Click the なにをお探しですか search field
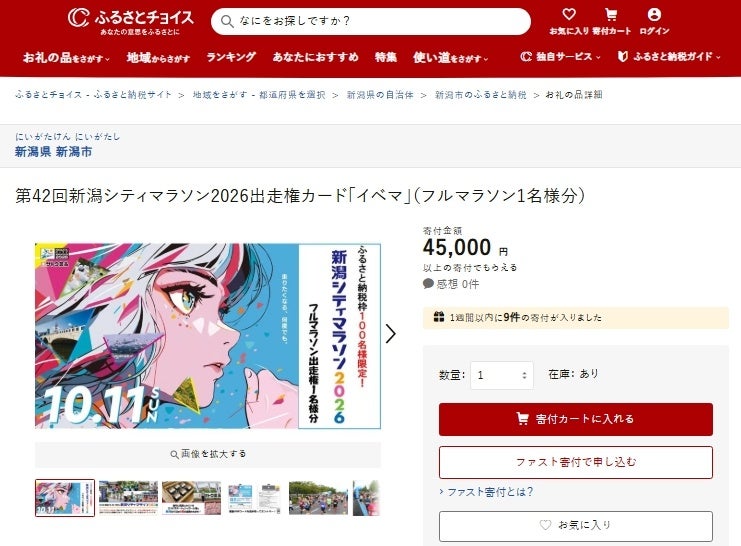Screen dimensions: 741x546 pos(370,21)
